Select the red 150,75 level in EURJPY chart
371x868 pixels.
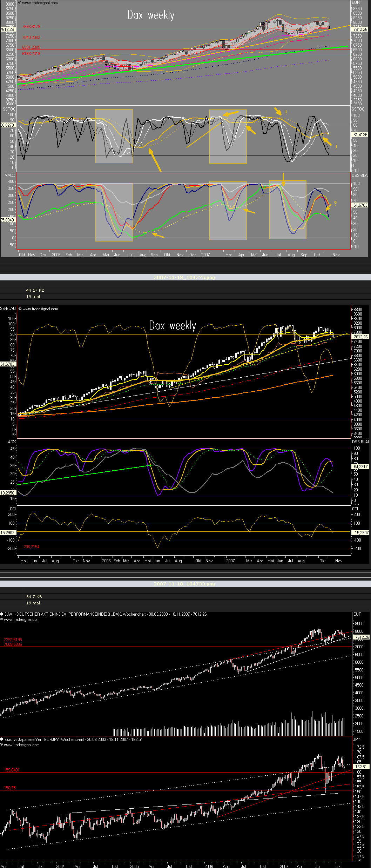click(x=10, y=788)
